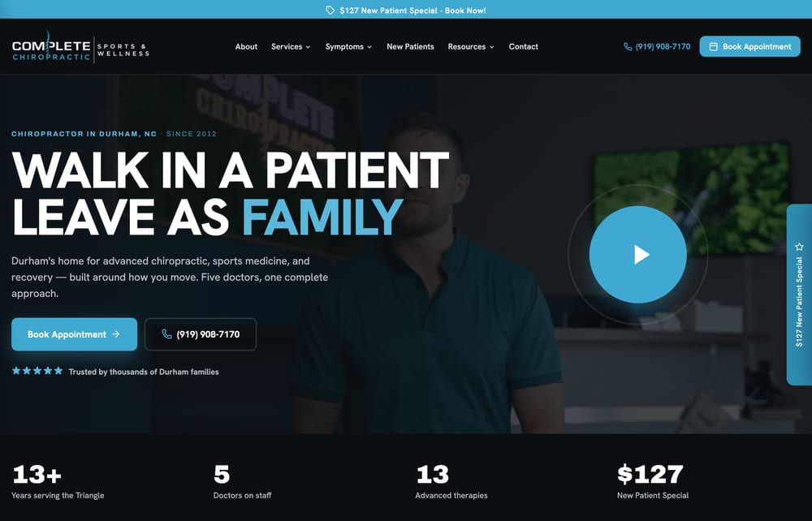Click the 'SINCE 2012' text
812x521 pixels.
[191, 133]
